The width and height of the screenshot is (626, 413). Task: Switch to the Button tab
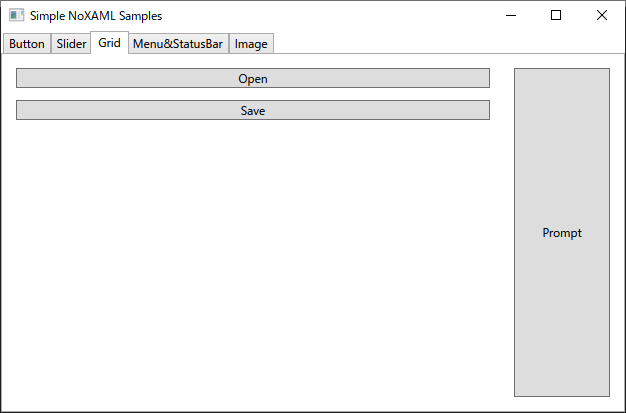[27, 44]
